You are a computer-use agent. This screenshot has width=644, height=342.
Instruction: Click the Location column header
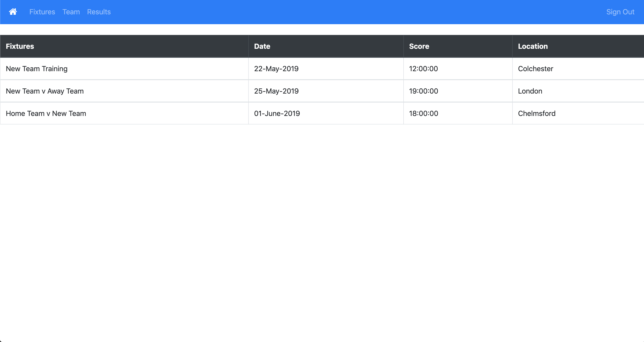(x=533, y=46)
